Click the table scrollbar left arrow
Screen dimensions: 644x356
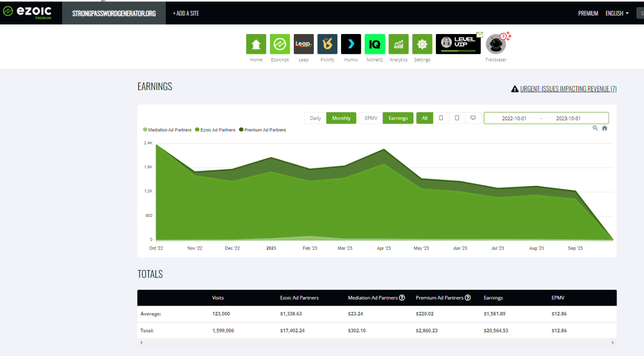point(141,342)
